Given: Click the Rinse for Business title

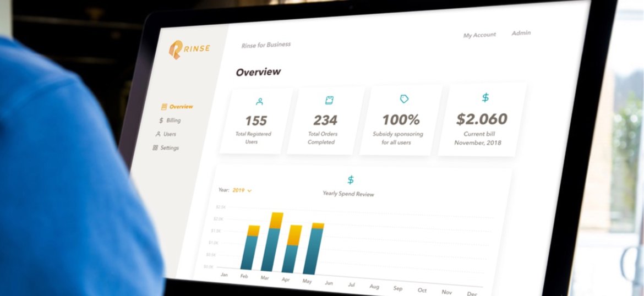Looking at the screenshot, I should pos(266,45).
